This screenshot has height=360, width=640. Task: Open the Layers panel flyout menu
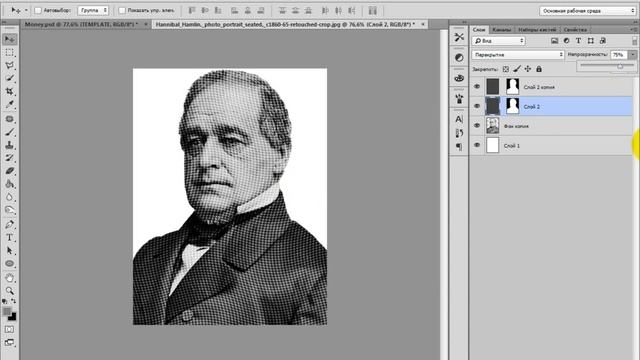click(633, 29)
